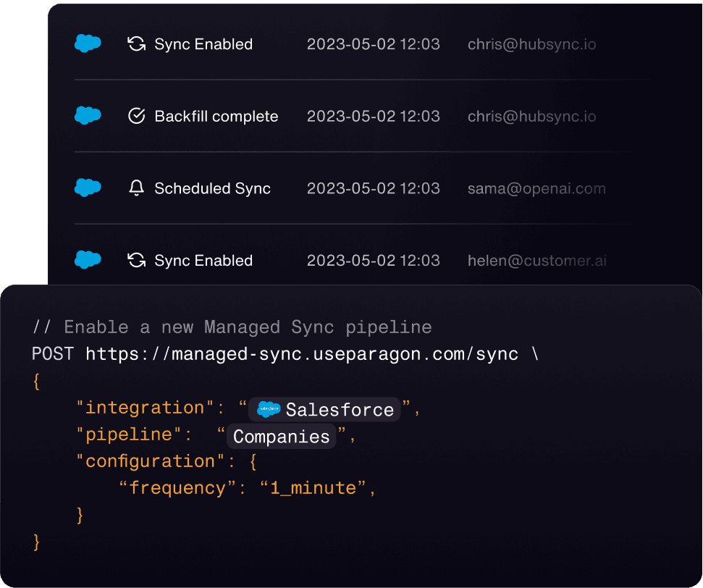Click the Salesforce logo in the Backfill complete row

click(88, 116)
